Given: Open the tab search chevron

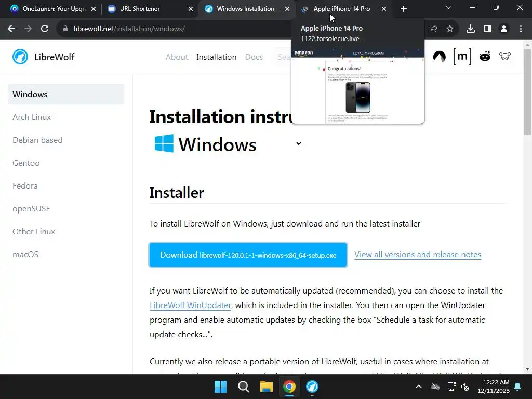Looking at the screenshot, I should [448, 7].
